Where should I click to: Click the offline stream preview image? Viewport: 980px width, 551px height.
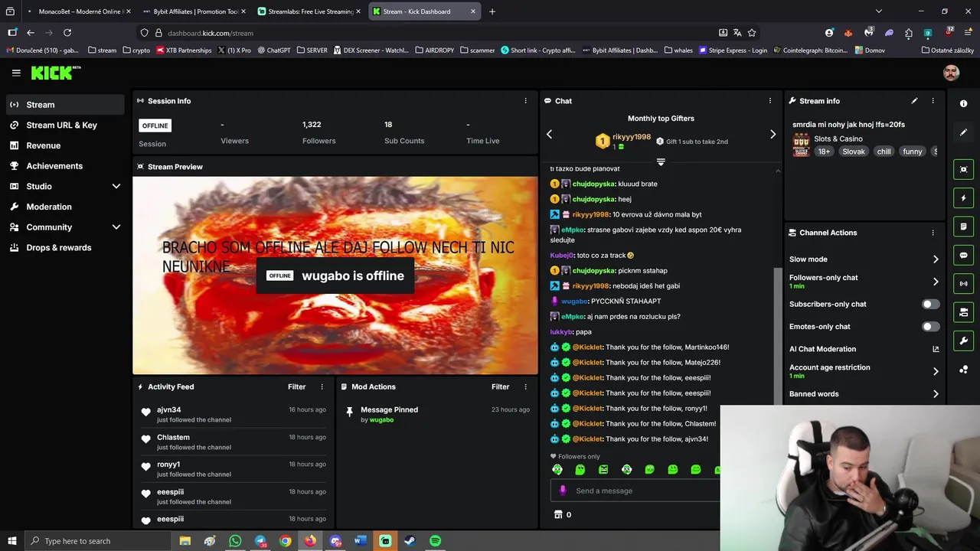point(335,275)
